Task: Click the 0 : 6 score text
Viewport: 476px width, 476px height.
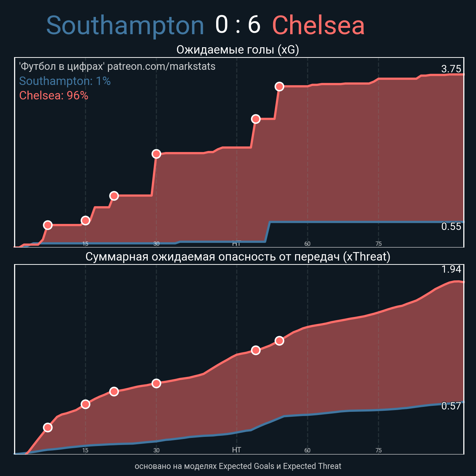Action: coord(238,25)
